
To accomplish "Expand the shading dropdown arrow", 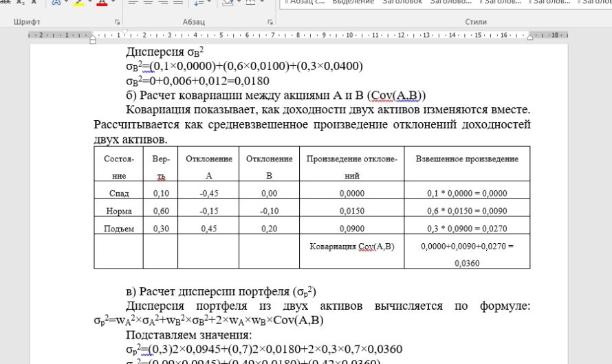I will coord(239,2).
